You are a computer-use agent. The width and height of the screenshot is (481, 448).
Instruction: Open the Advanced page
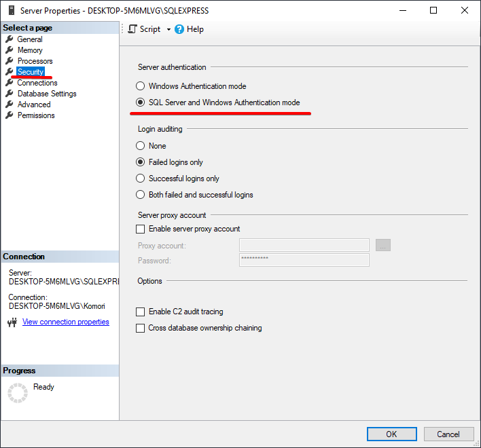(x=34, y=105)
